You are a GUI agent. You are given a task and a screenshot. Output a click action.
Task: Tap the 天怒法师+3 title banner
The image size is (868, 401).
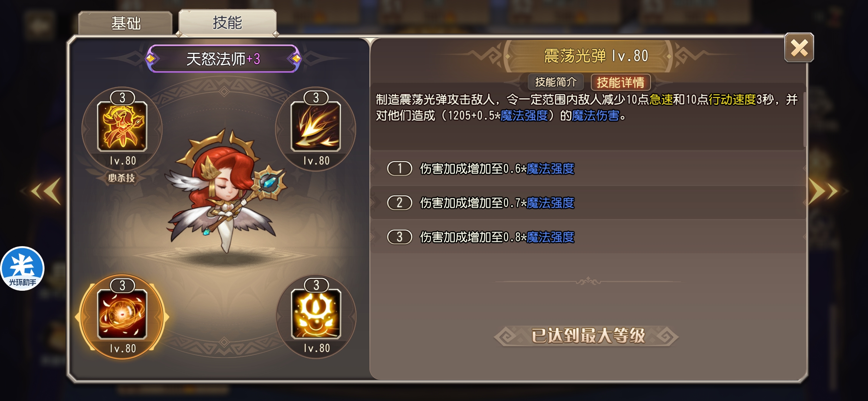coord(223,59)
